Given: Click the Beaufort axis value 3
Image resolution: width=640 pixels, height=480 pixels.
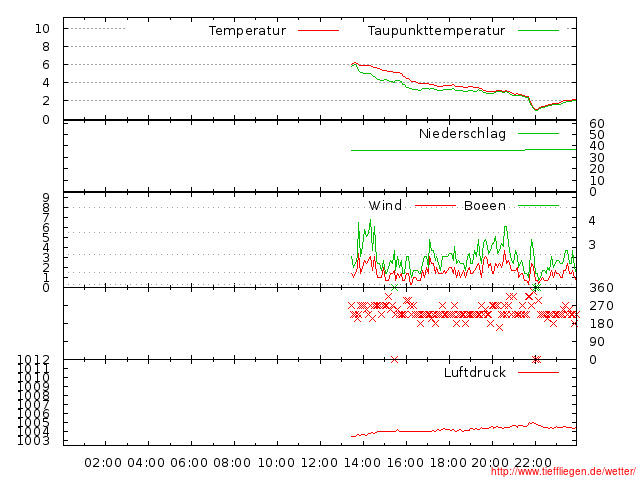Looking at the screenshot, I should [592, 244].
